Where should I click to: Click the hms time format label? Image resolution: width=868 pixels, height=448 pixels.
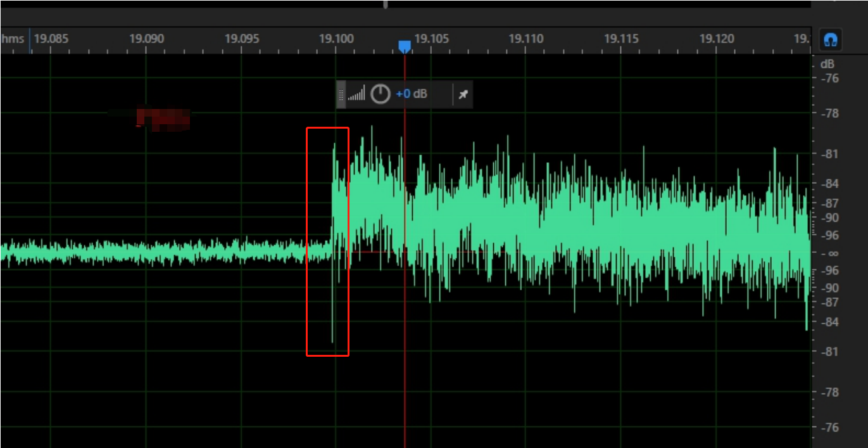click(x=13, y=39)
